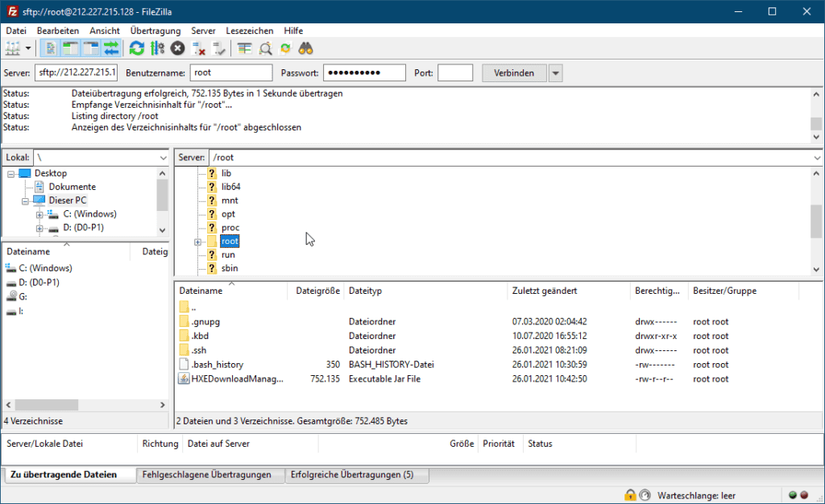Focus the Passwort input field
The height and width of the screenshot is (504, 825).
[365, 72]
